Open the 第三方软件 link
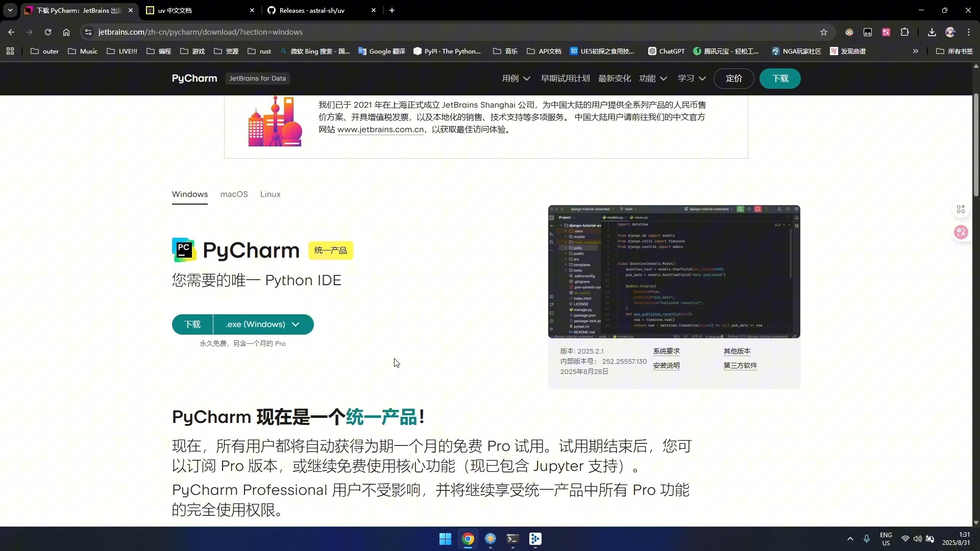Screen dimensions: 980x551 [740, 365]
